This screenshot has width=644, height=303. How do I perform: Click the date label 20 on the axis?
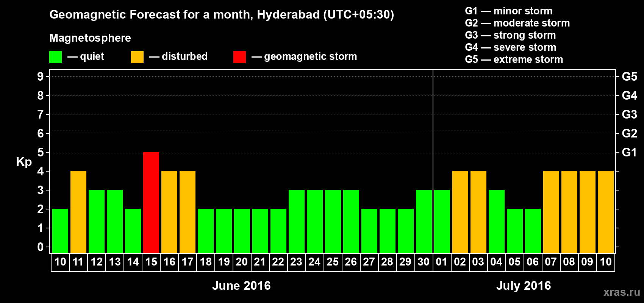click(242, 262)
